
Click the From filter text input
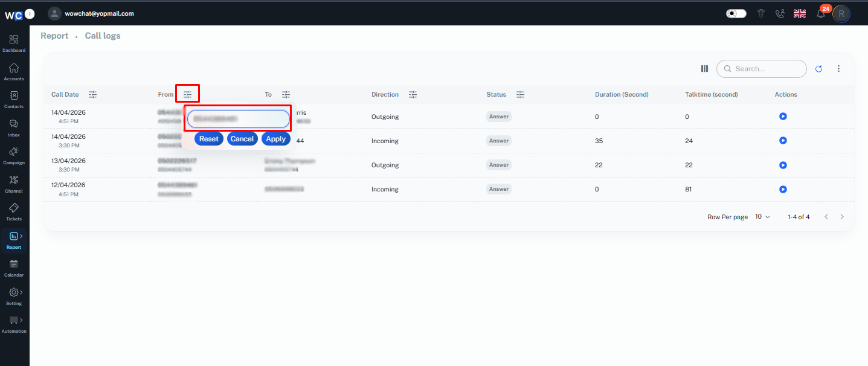coord(239,119)
